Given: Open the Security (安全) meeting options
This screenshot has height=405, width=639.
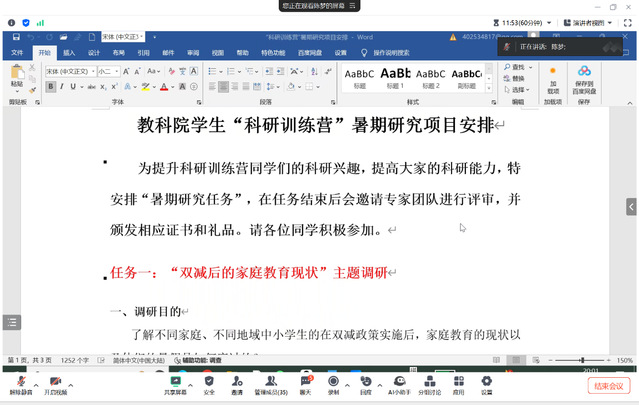Looking at the screenshot, I should 209,382.
